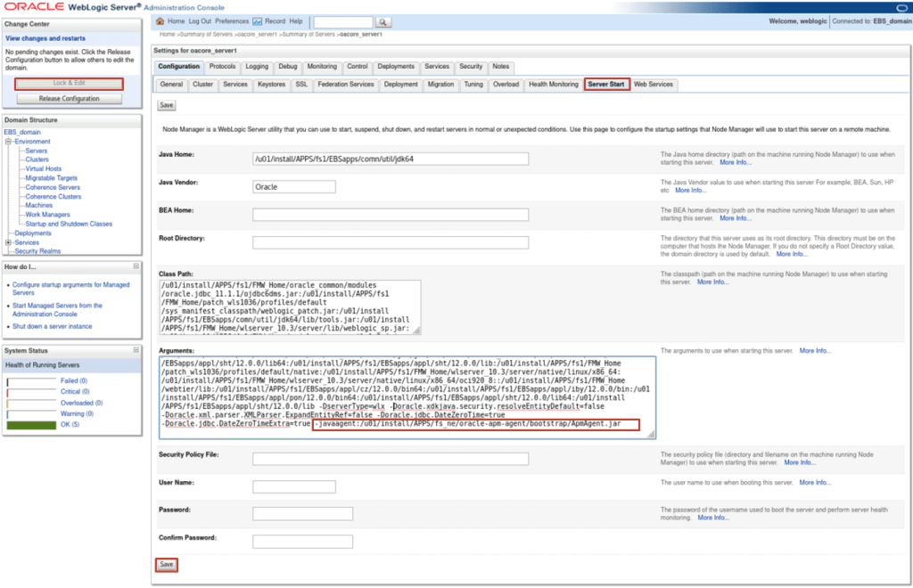Screen dimensions: 913x588
Task: Select the Health Monitoring sub-tab
Action: [x=553, y=85]
